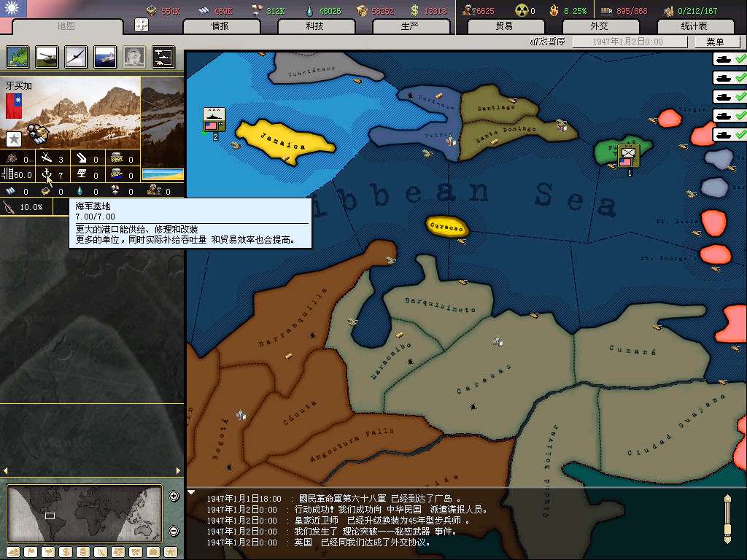Click the third tank notification with checkmark

click(x=729, y=97)
